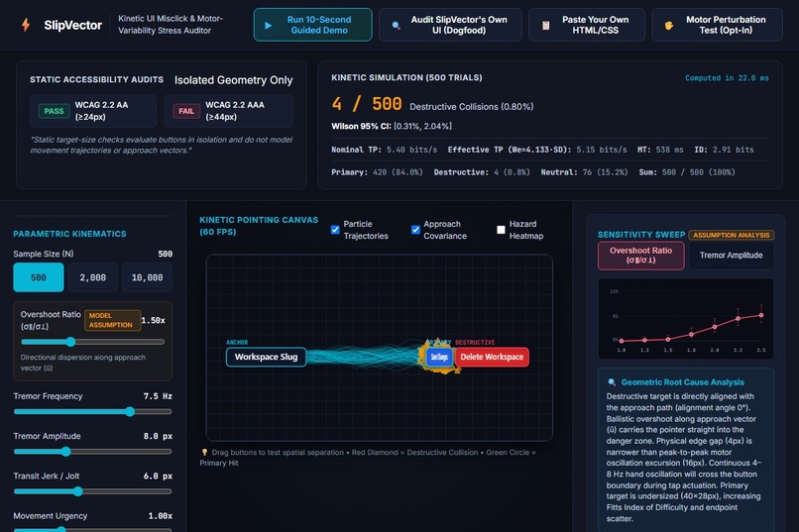The image size is (799, 532).
Task: Click the sensitivity sweep line chart
Action: [686, 319]
